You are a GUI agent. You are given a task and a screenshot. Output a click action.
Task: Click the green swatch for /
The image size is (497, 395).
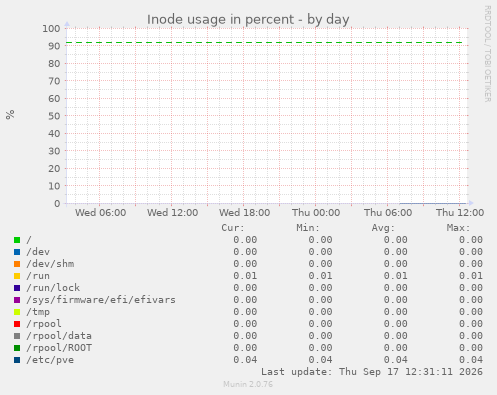(17, 240)
